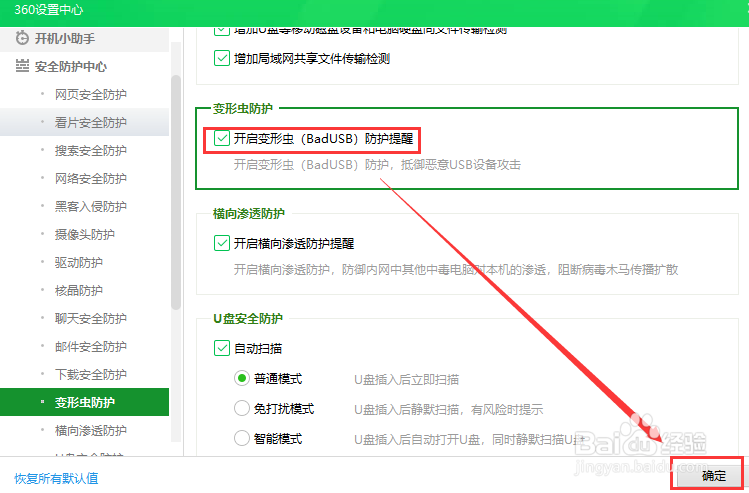Toggle 自动扫描 checkbox

pos(222,348)
